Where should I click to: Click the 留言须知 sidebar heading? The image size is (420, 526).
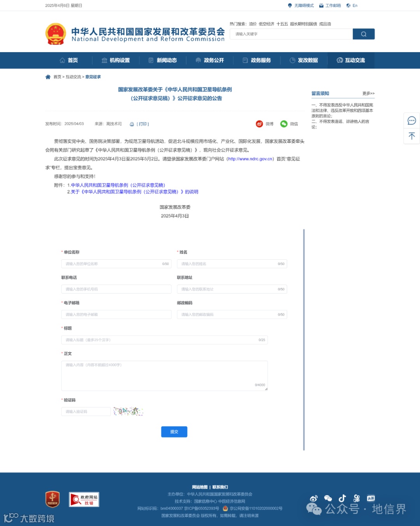[320, 93]
